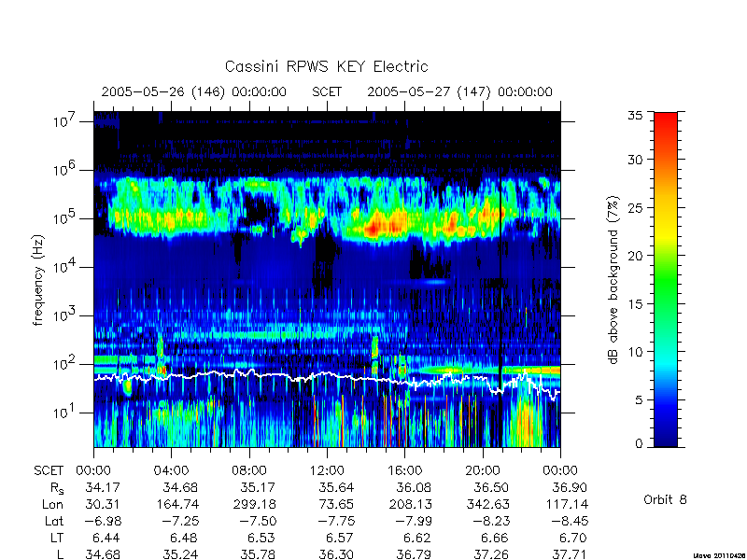The height and width of the screenshot is (560, 747).
Task: Click the 20:00 time axis label
Action: [x=482, y=470]
